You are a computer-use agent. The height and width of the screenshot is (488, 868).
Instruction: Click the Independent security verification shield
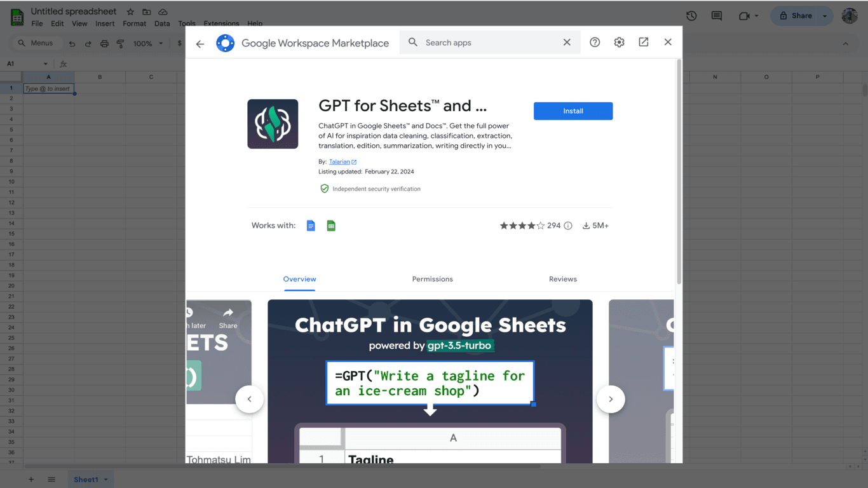click(324, 189)
